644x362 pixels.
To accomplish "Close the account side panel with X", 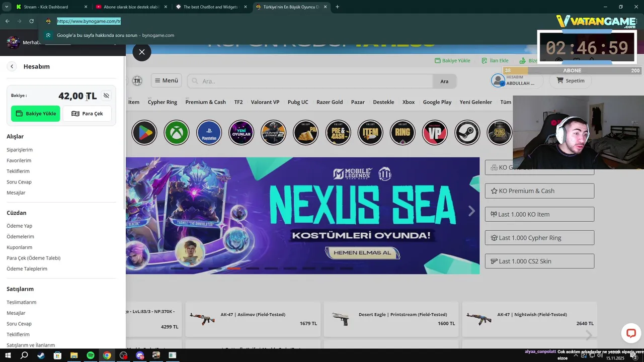I will click(142, 52).
